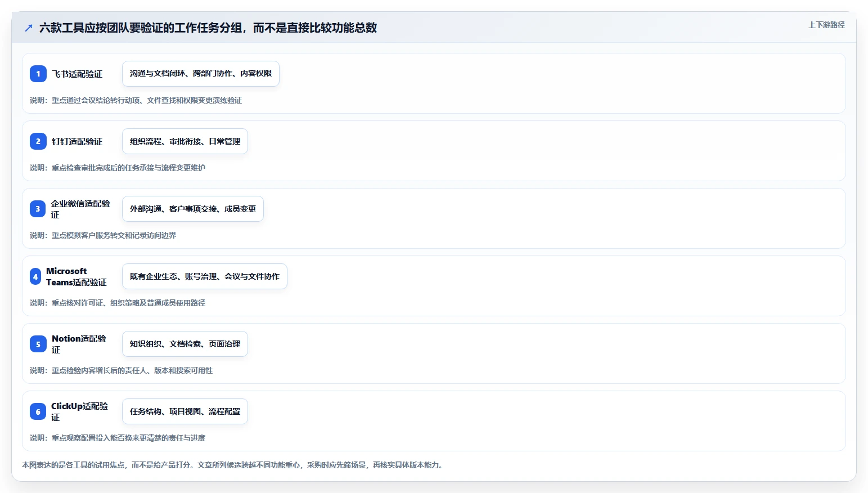Click the 飞书适配验证 label
868x493 pixels.
(77, 74)
